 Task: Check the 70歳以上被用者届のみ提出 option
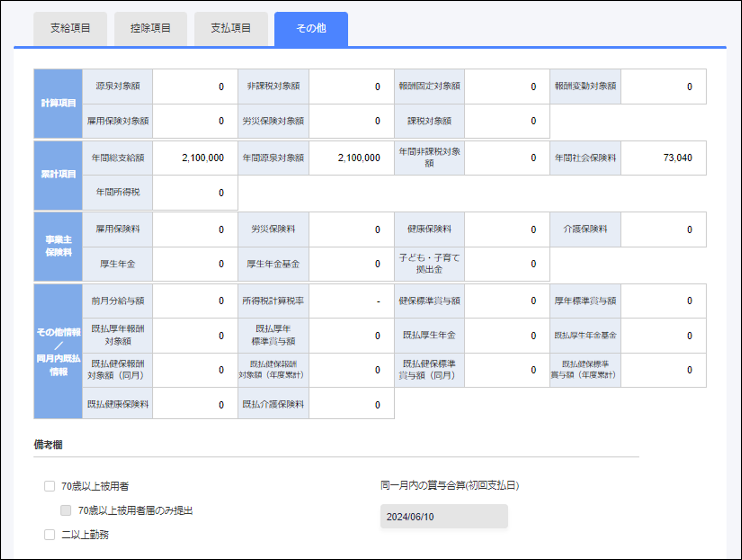[x=65, y=511]
